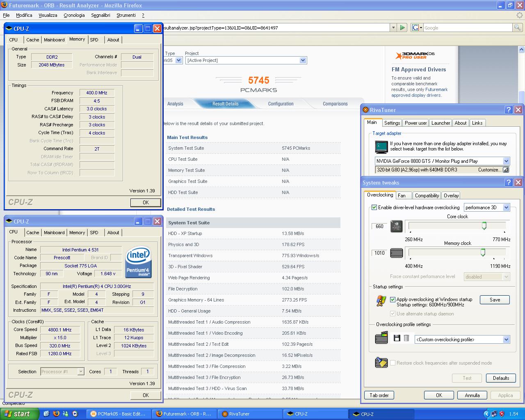This screenshot has width=525, height=420.
Task: Open the Customize icon for the G80 adapter
Action: 506,170
